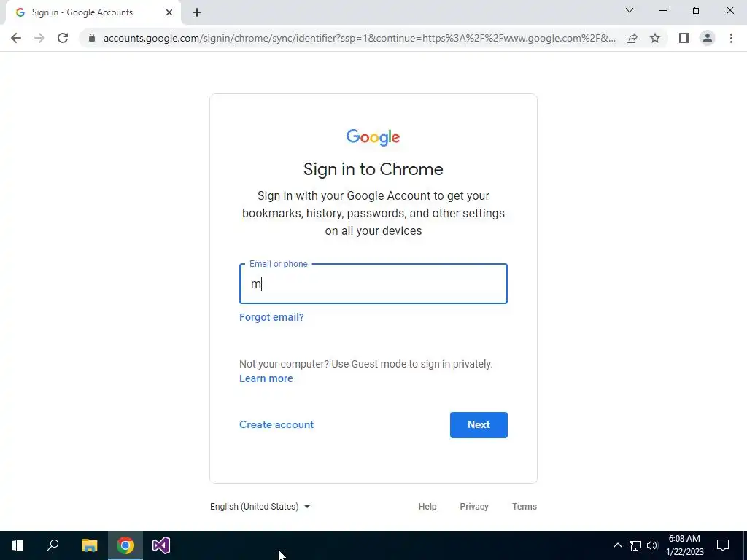The image size is (747, 560).
Task: View site information via the lock icon
Action: coord(92,38)
